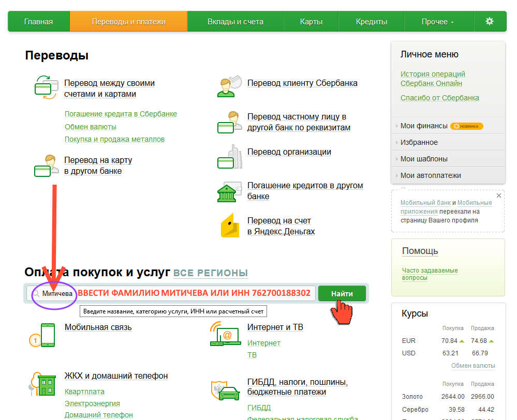Image resolution: width=517 pixels, height=420 pixels.
Task: Close the Мобильный банк notification box
Action: (499, 196)
